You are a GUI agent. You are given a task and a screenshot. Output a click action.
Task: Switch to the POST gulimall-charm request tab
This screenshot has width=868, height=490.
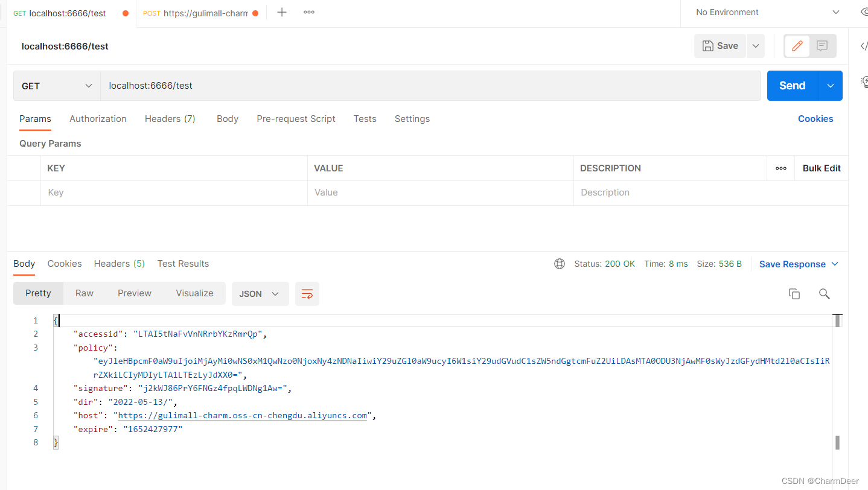(201, 13)
